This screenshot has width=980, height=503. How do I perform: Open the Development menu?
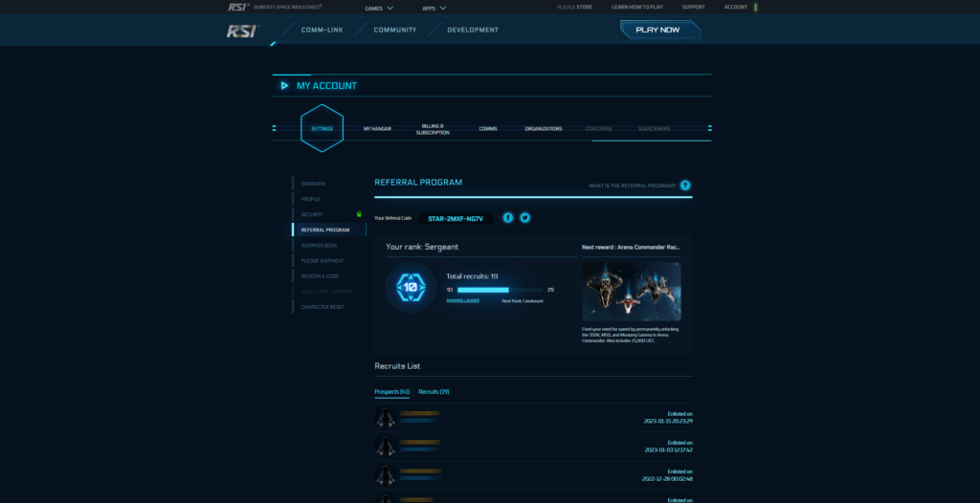click(473, 30)
